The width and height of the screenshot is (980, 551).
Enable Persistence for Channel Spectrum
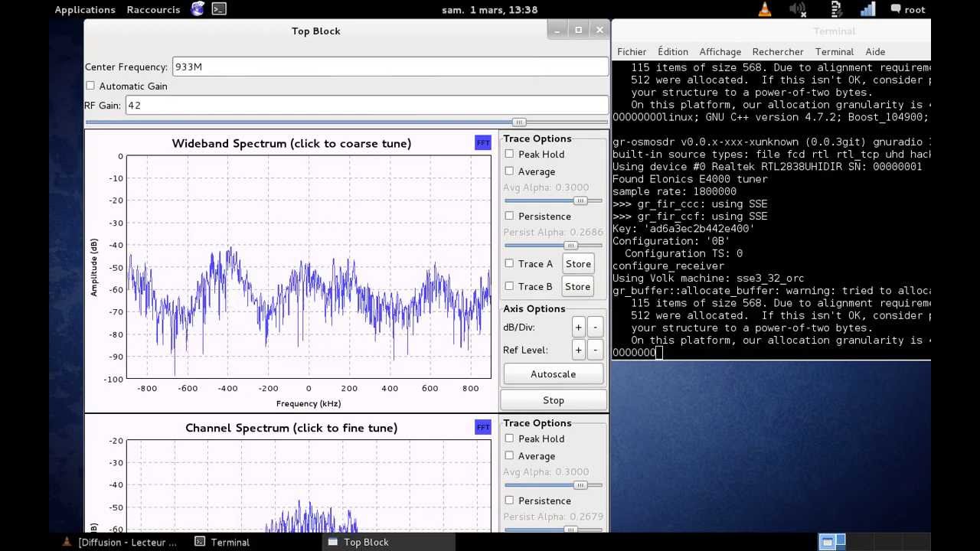pos(509,500)
